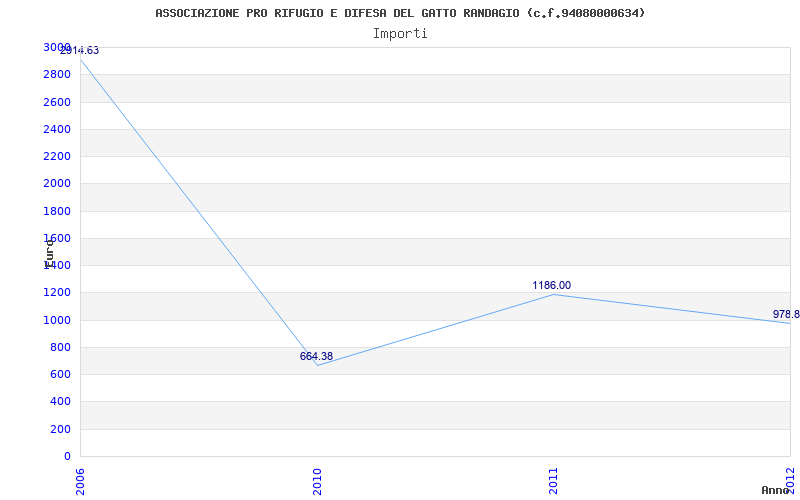The width and height of the screenshot is (800, 500).
Task: Click the 'Anno' axis title
Action: 775,490
